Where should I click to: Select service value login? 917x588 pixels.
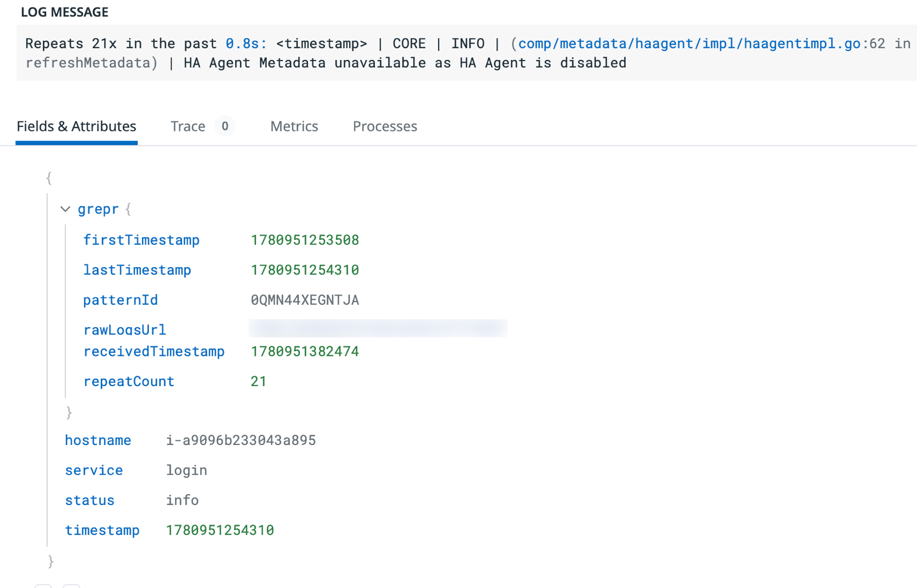click(187, 470)
